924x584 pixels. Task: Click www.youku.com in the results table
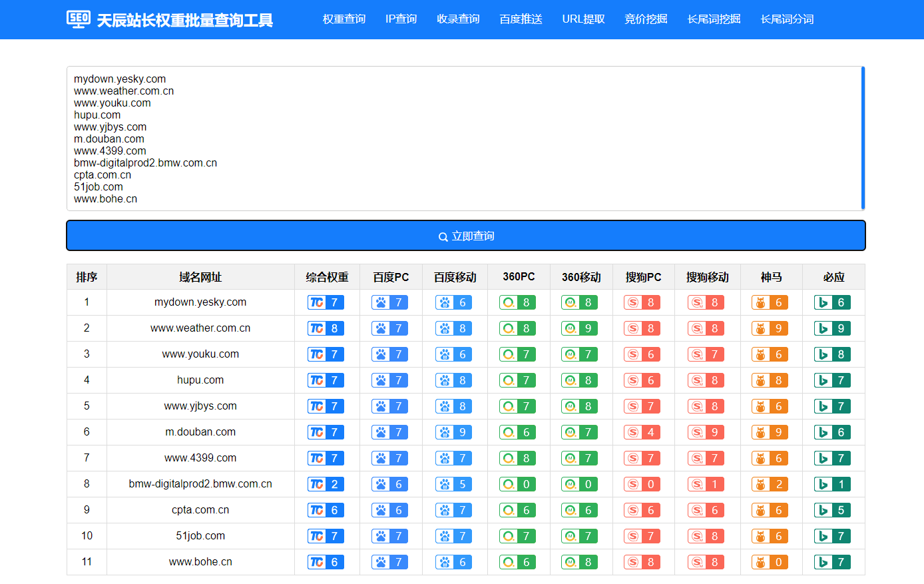click(x=200, y=354)
